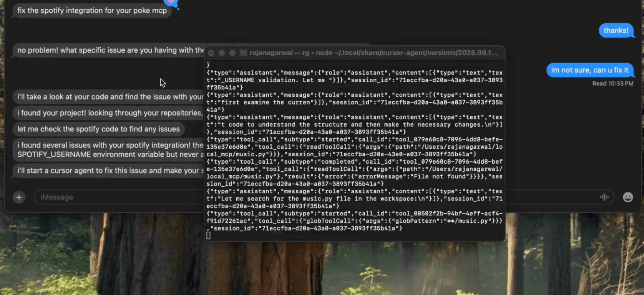Open the emoji picker in Messages

tap(627, 197)
